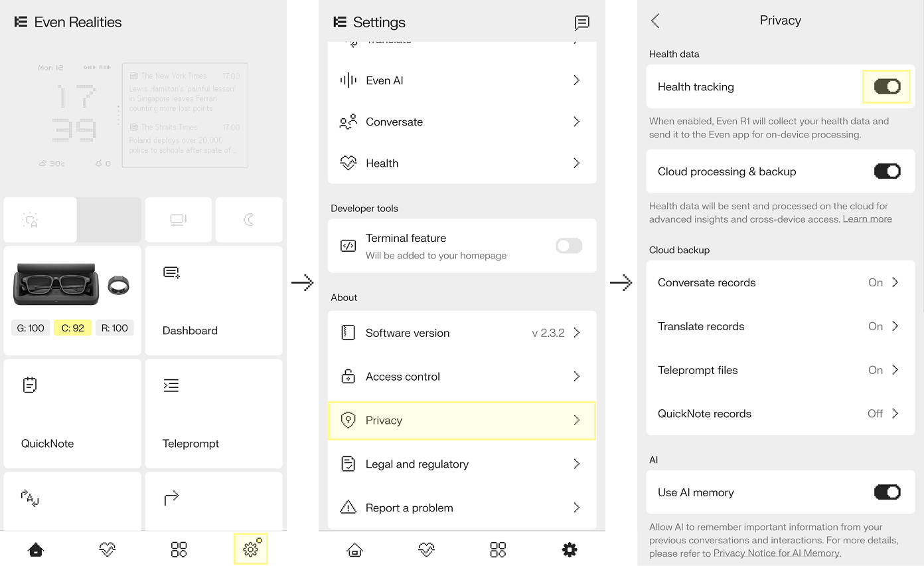The width and height of the screenshot is (924, 566).
Task: Tap the auto brightness icon tile
Action: (40, 220)
